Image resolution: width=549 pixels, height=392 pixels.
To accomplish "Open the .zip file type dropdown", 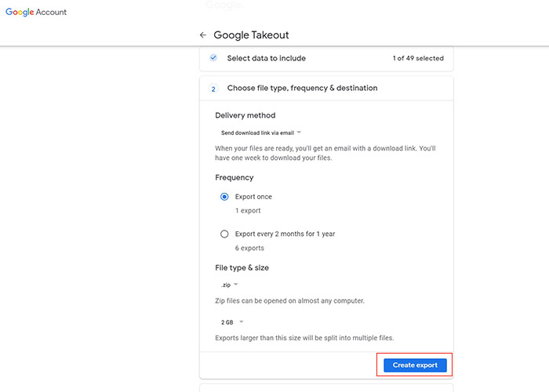I will [229, 285].
